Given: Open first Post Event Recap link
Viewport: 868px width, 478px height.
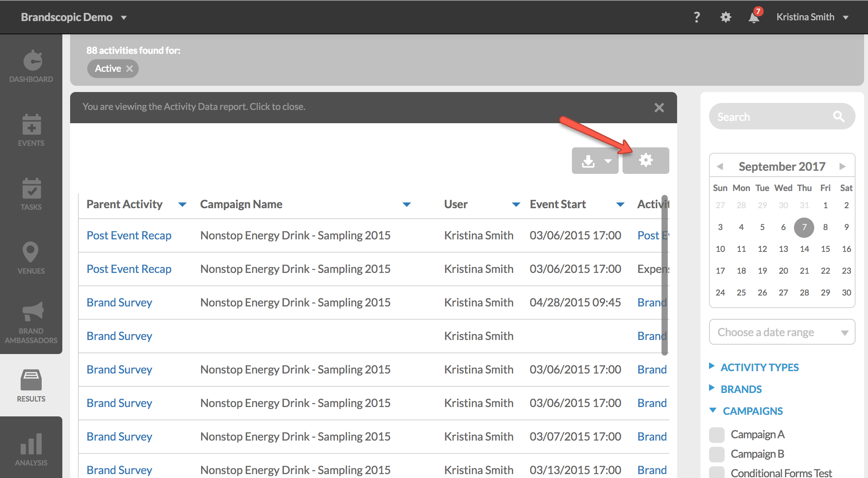Looking at the screenshot, I should point(129,235).
